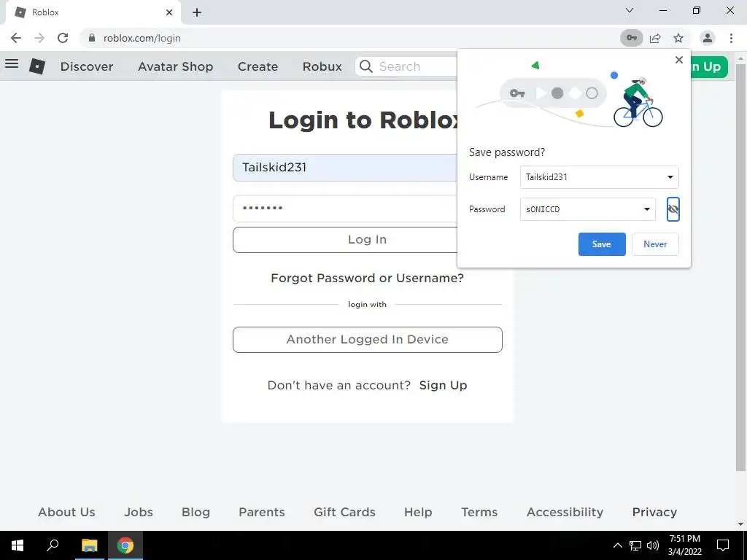Open the Parents footer link
Image resolution: width=747 pixels, height=560 pixels.
coord(262,512)
